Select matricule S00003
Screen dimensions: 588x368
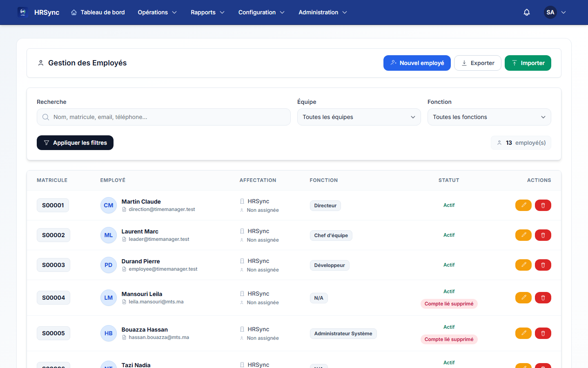coord(53,265)
